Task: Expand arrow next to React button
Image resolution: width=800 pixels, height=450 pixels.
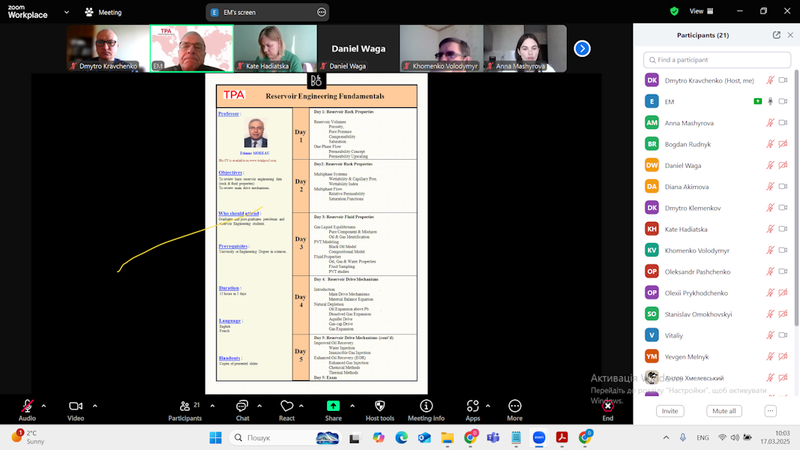Action: tap(301, 406)
